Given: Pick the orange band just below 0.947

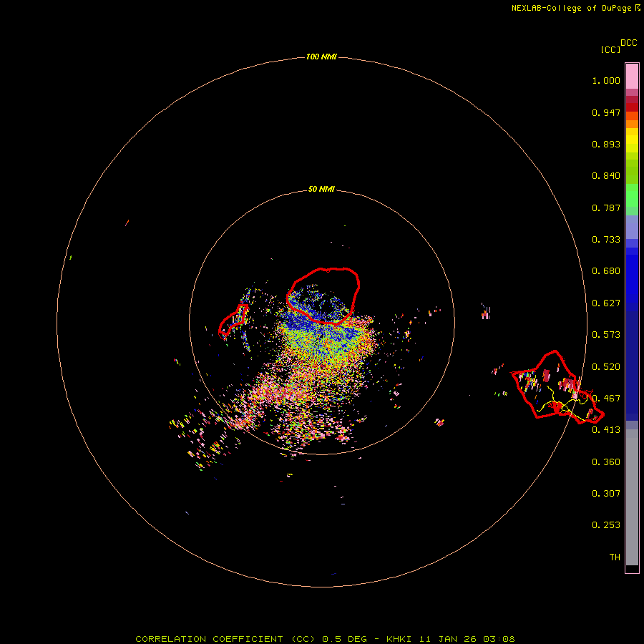Looking at the screenshot, I should [x=632, y=116].
